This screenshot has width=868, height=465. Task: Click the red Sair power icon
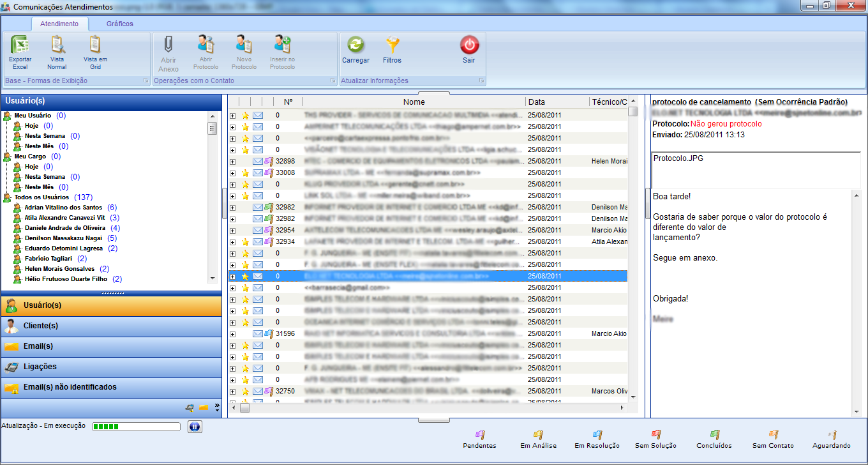[x=469, y=46]
